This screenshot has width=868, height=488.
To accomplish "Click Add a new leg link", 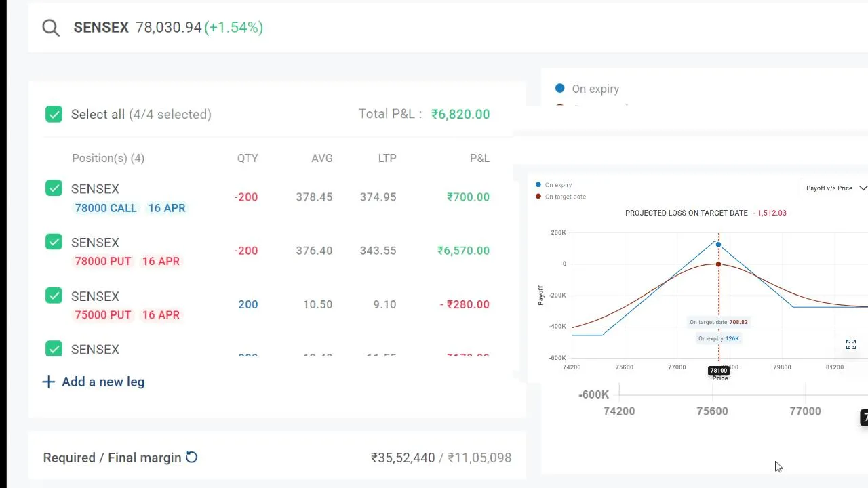I will pos(102,382).
